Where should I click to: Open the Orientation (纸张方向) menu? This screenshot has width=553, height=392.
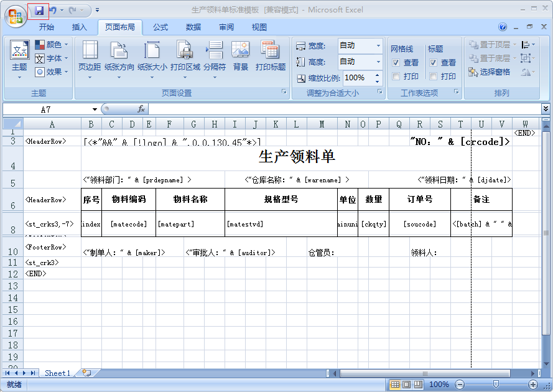click(119, 59)
